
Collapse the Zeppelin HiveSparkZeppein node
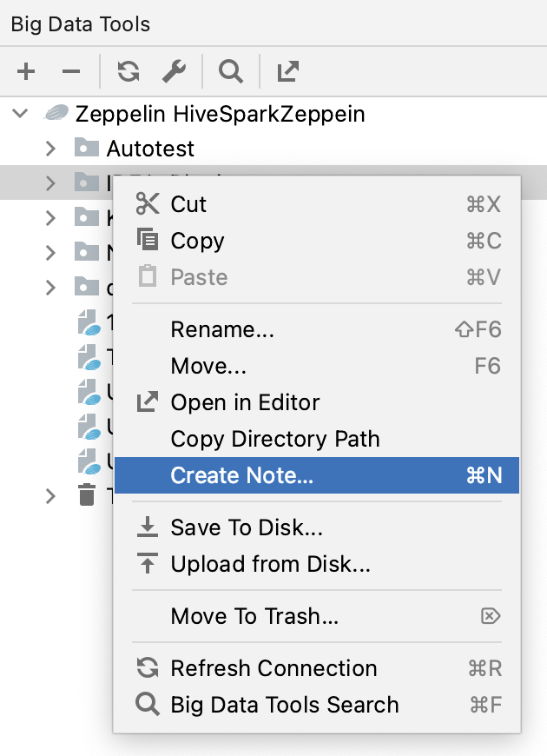(x=20, y=114)
